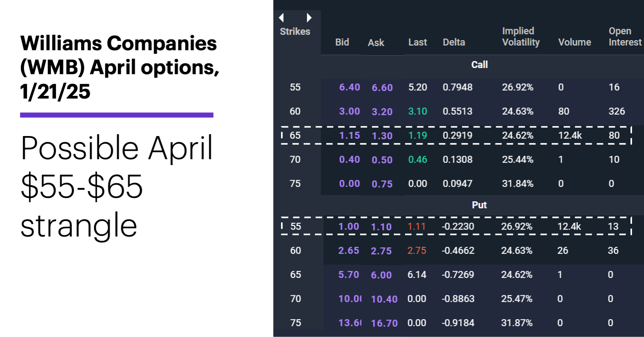Select the 60 call strike
The height and width of the screenshot is (337, 644).
click(x=295, y=111)
